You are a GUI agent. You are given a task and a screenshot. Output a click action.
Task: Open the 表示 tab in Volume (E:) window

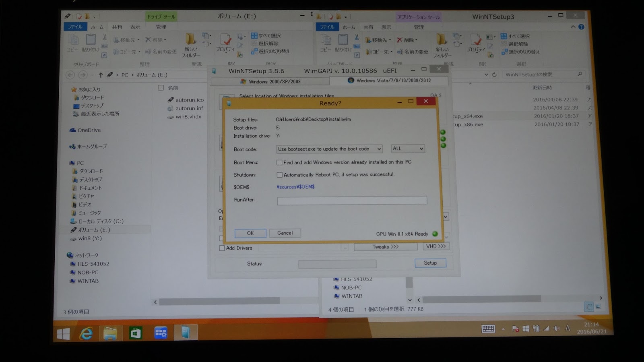point(135,27)
